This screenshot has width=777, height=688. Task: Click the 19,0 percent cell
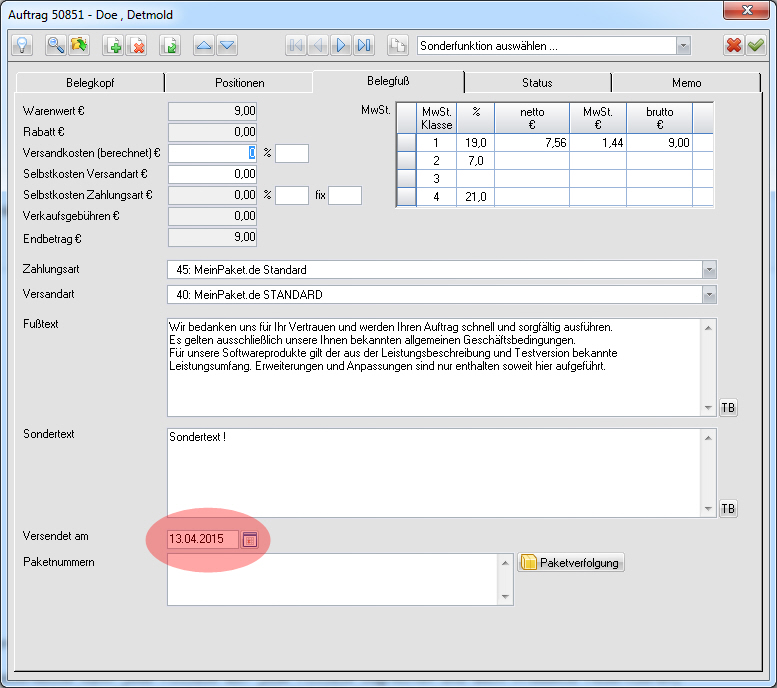(x=476, y=143)
